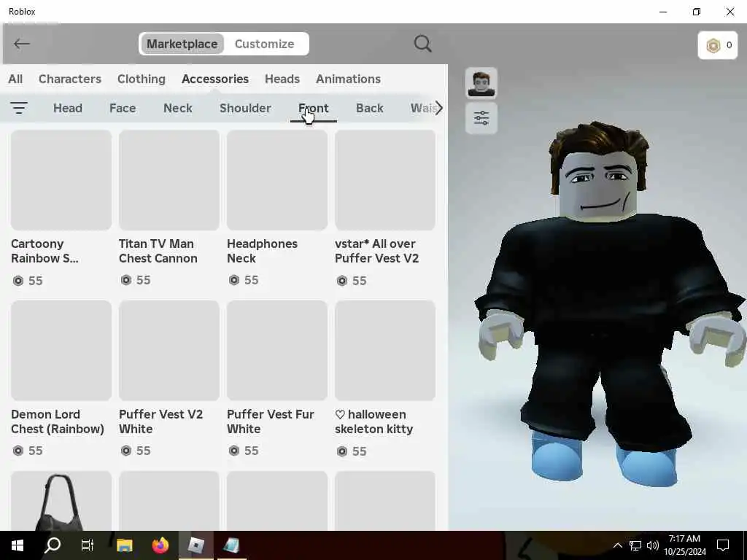Screen dimensions: 747x560
Task: Choose the Neck subcategory
Action: pos(178,108)
